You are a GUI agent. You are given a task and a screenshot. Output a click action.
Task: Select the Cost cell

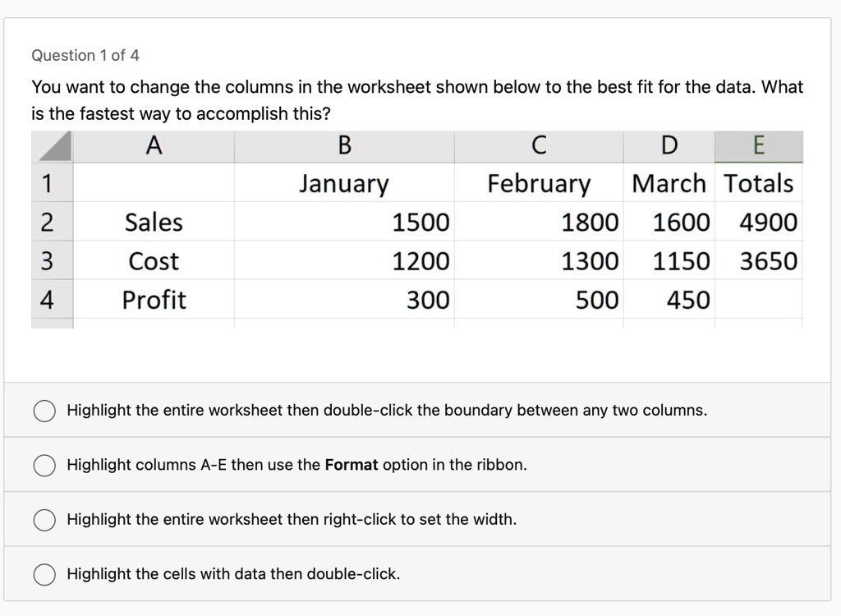tap(154, 261)
